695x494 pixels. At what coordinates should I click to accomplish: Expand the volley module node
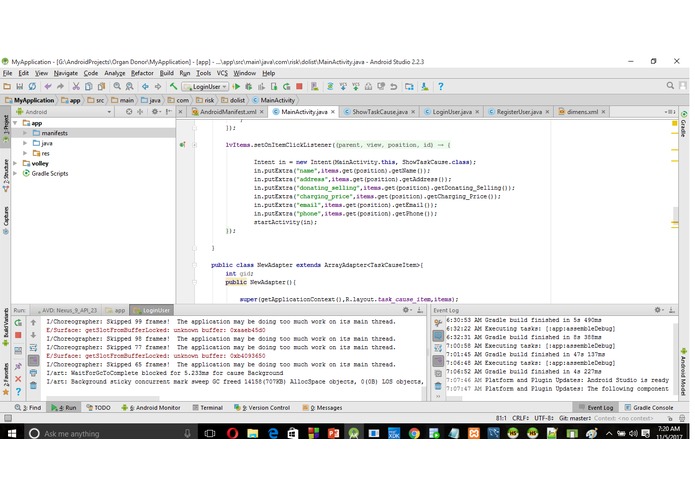[15, 163]
